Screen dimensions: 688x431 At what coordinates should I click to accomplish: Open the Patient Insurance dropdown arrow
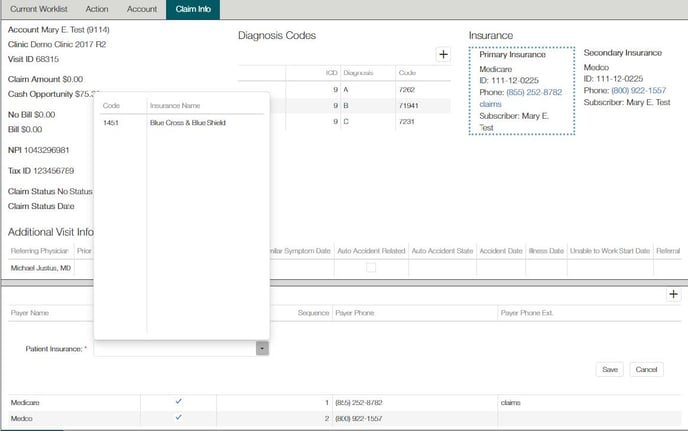click(x=261, y=348)
